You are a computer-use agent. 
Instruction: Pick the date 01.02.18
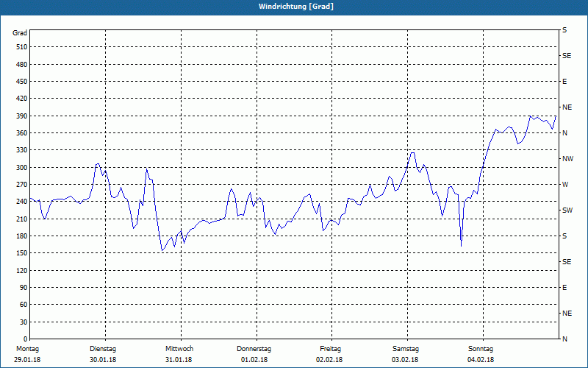click(254, 360)
